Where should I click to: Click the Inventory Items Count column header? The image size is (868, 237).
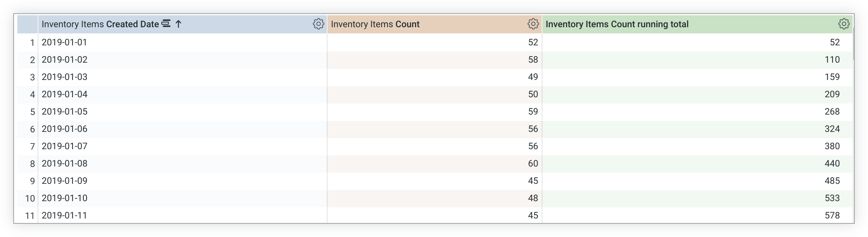[375, 24]
